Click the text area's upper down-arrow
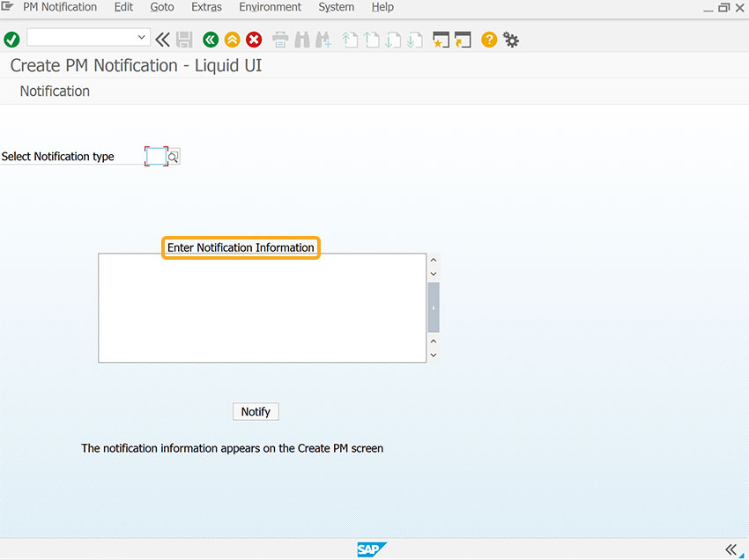Viewport: 749px width, 560px height. [x=434, y=274]
